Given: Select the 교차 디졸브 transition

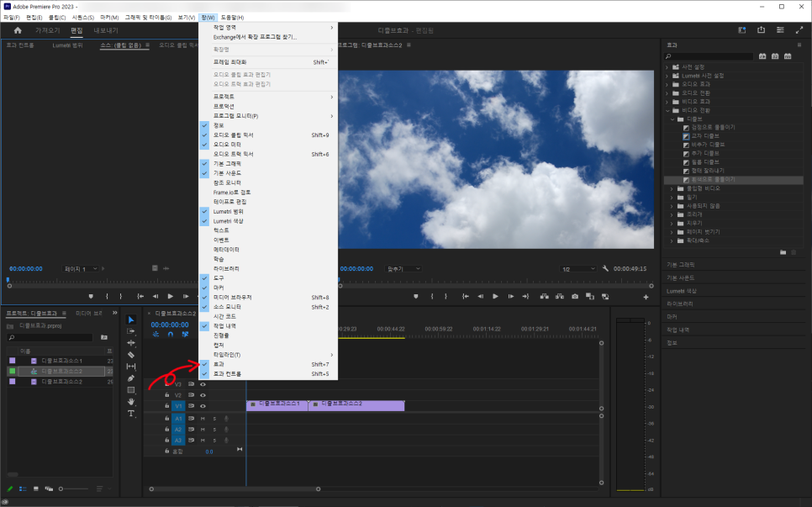Looking at the screenshot, I should (x=704, y=136).
